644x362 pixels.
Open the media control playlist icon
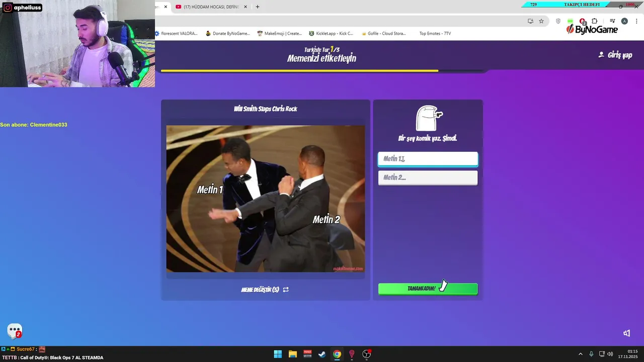[x=612, y=21]
